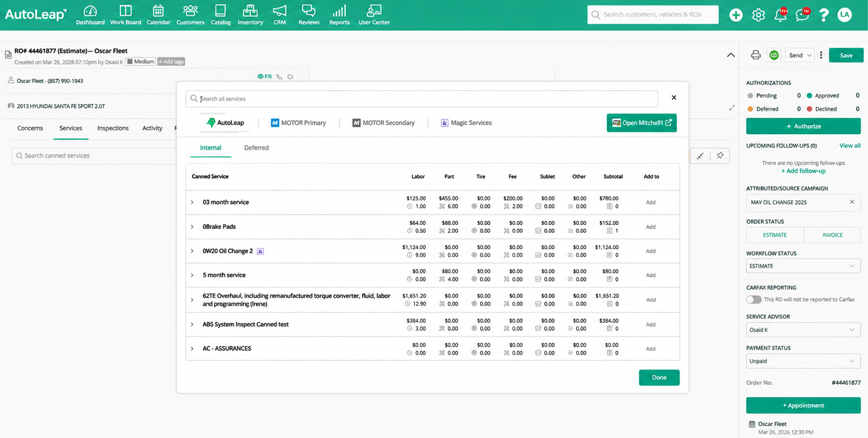Image resolution: width=868 pixels, height=438 pixels.
Task: Click the expand arrows icon near the vehicle row
Action: click(x=732, y=108)
